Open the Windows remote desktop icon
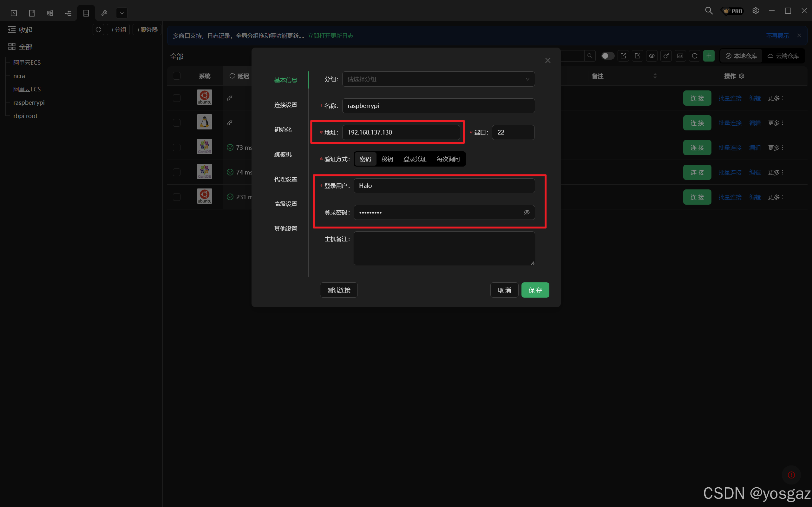Viewport: 812px width, 507px height. (x=50, y=13)
